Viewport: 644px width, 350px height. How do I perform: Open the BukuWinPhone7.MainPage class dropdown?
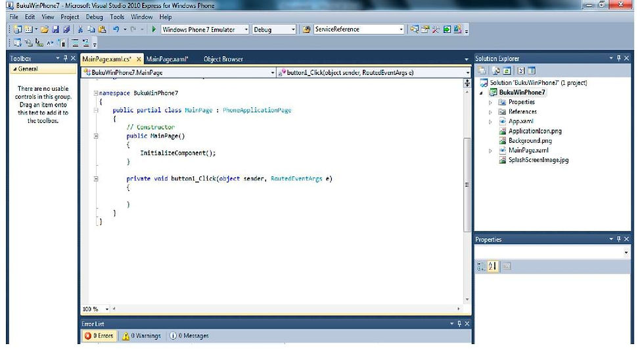pyautogui.click(x=272, y=73)
